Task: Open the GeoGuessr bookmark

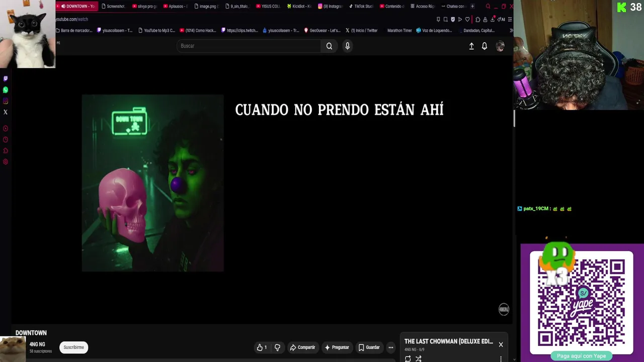Action: coord(321,30)
